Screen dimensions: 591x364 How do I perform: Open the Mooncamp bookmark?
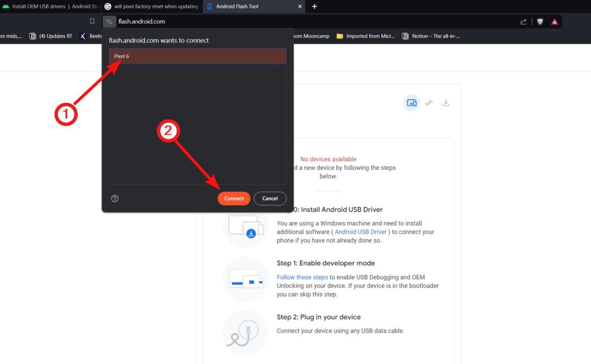311,36
